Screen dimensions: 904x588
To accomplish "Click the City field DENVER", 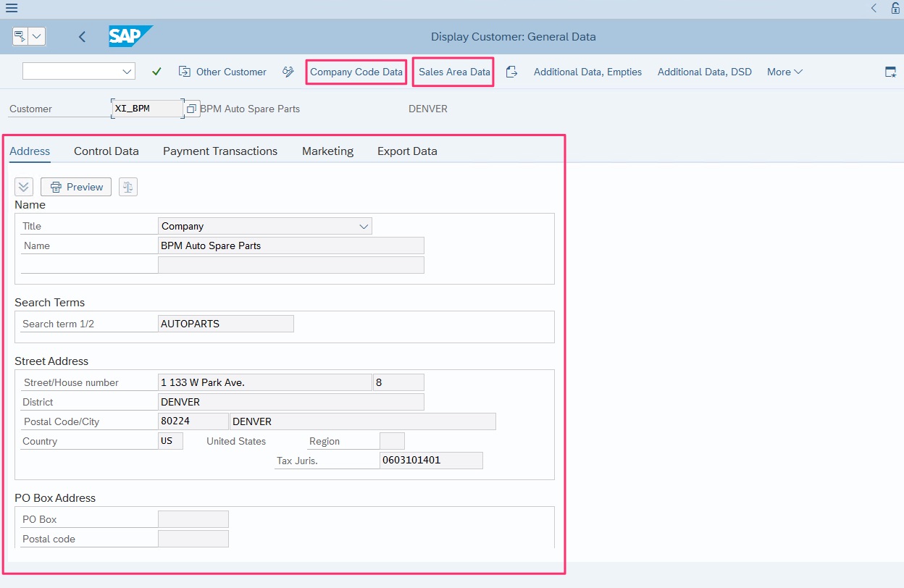I will coord(363,421).
